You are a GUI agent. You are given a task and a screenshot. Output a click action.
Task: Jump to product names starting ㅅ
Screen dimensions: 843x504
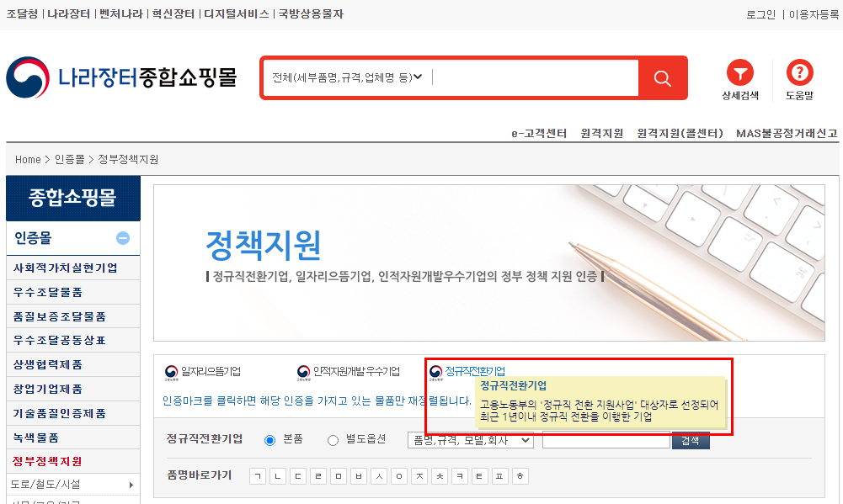[379, 476]
